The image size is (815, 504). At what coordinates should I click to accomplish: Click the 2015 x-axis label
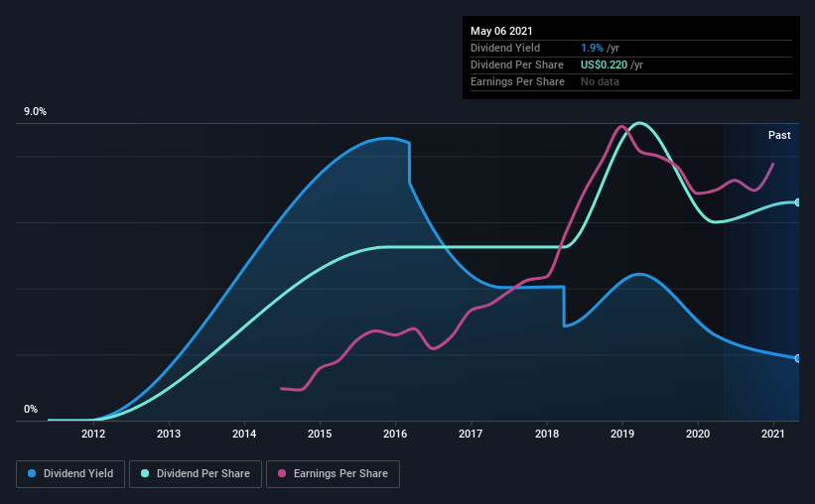coord(320,434)
